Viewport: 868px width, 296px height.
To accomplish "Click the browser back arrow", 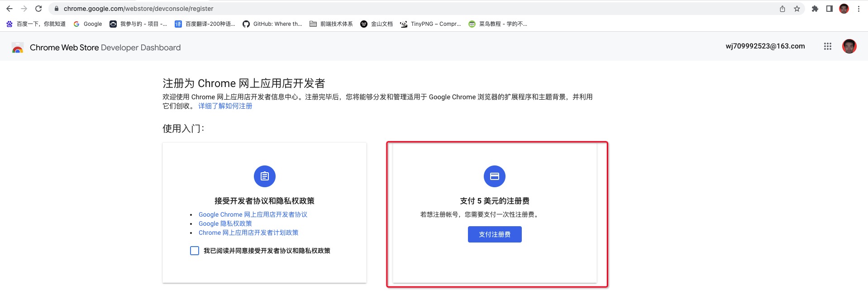I will 10,9.
